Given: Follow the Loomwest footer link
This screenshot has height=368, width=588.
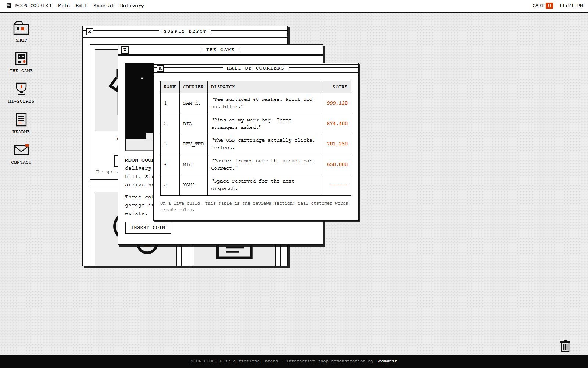Looking at the screenshot, I should tap(387, 361).
